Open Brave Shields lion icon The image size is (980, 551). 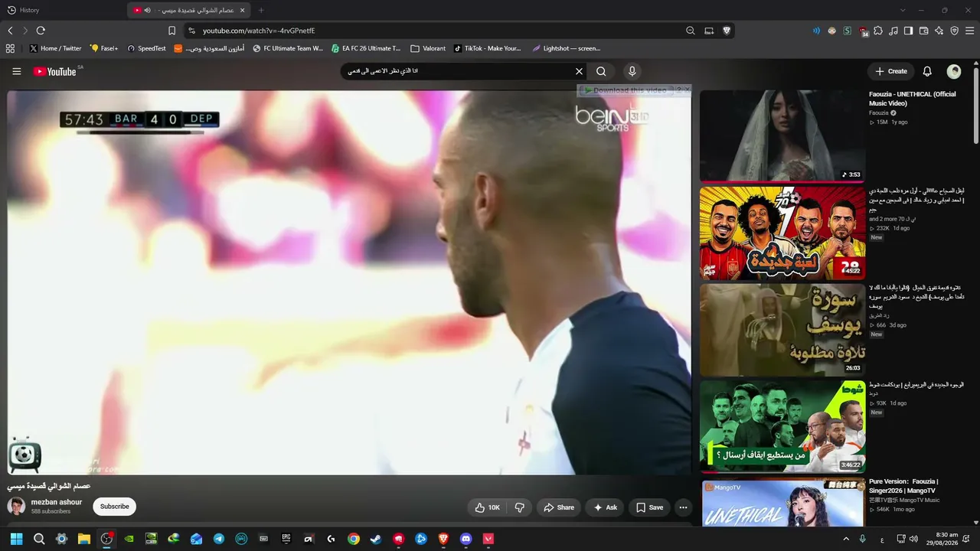click(x=727, y=31)
